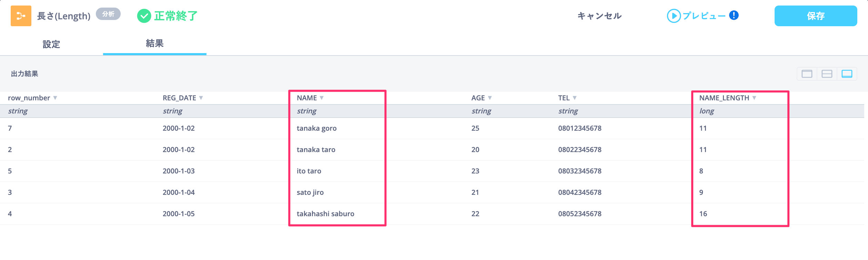Screen dimensions: 868x260
Task: Expand the NAME column filter arrow
Action: click(x=322, y=98)
